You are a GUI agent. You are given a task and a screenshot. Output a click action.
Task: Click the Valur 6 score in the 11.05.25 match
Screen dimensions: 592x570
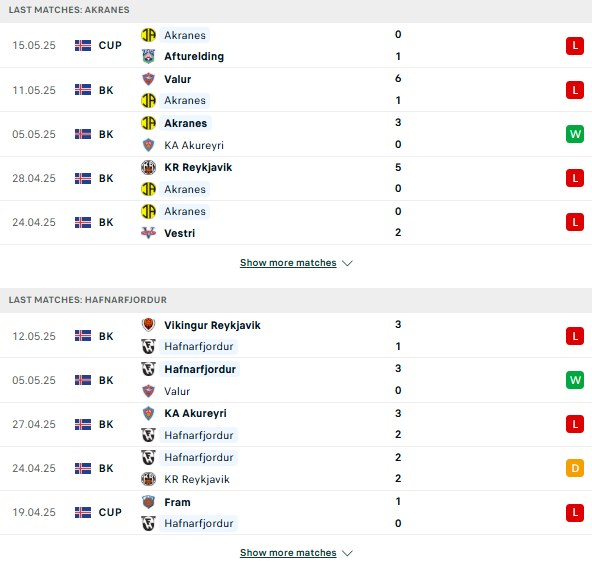point(398,79)
